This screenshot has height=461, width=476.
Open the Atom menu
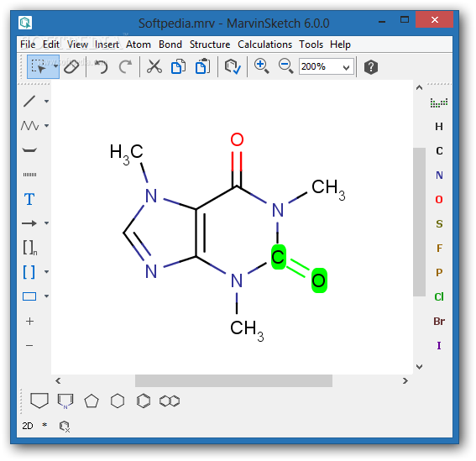(139, 45)
